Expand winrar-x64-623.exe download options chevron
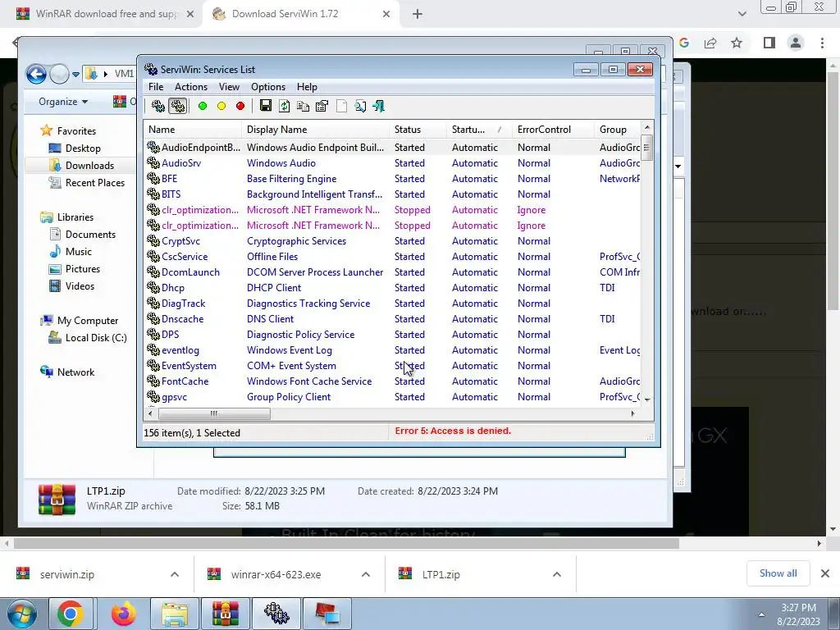 click(x=366, y=574)
